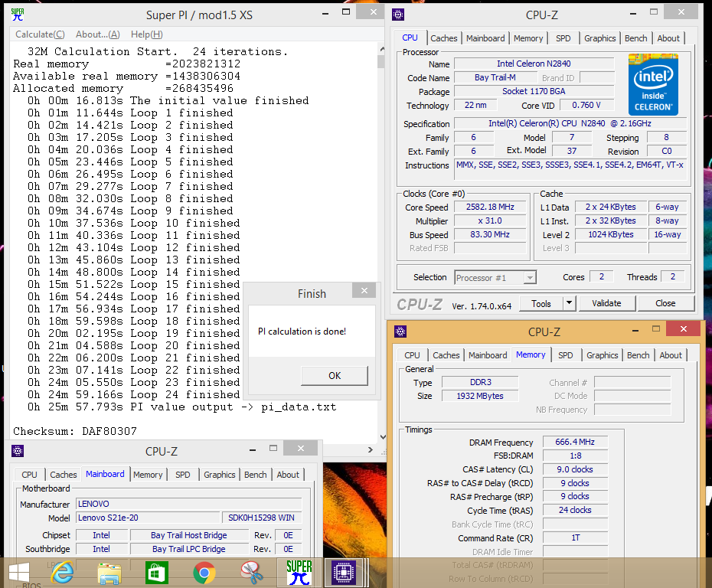Select SPD tab in Mainboard window

182,475
